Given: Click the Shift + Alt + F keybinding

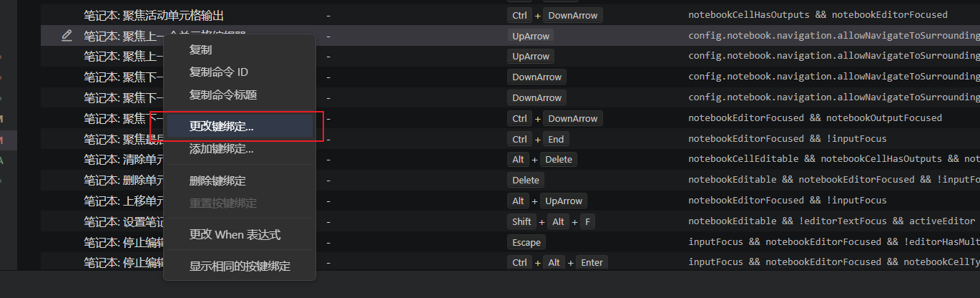Looking at the screenshot, I should [x=551, y=221].
